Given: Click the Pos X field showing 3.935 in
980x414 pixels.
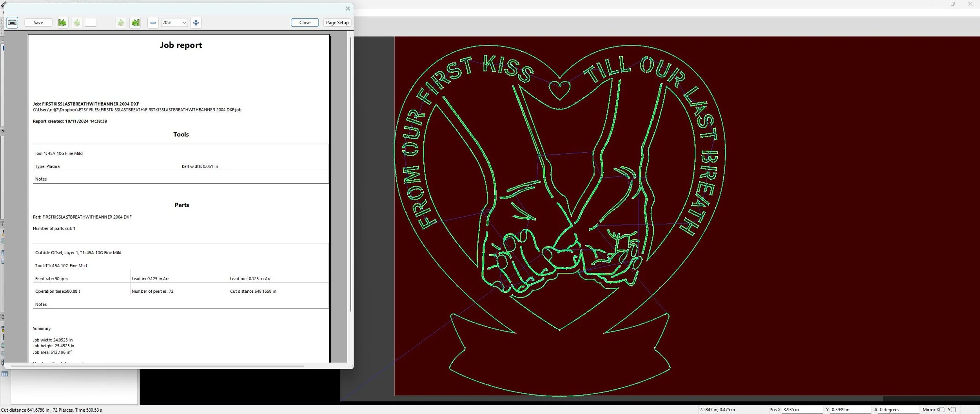Looking at the screenshot, I should [802, 410].
